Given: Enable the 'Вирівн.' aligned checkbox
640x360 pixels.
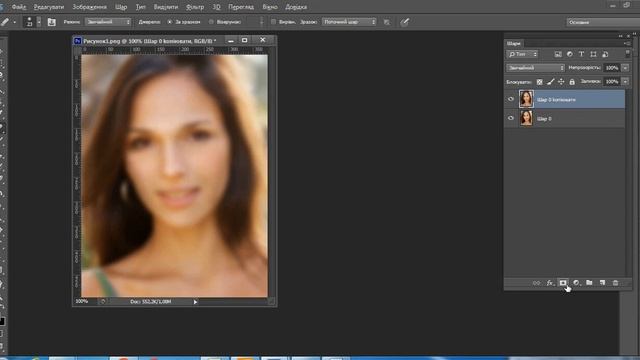Looking at the screenshot, I should point(273,22).
